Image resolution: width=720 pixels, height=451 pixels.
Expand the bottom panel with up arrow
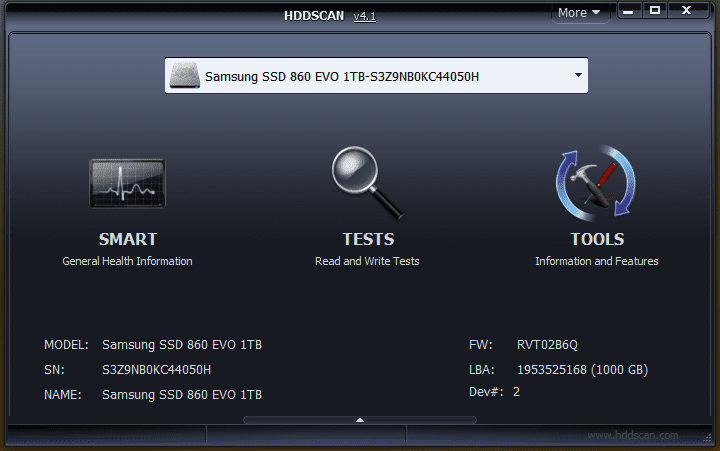tap(360, 420)
